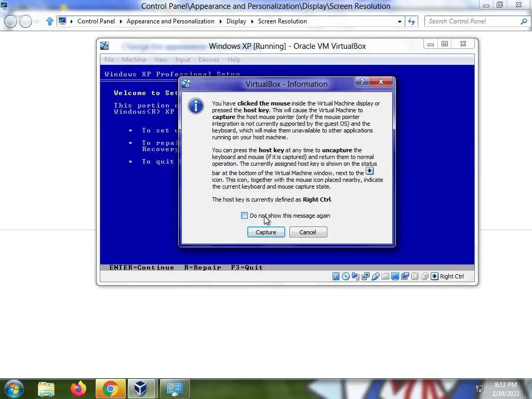Switch to VirtualBox in the taskbar
This screenshot has width=532, height=399.
click(141, 389)
